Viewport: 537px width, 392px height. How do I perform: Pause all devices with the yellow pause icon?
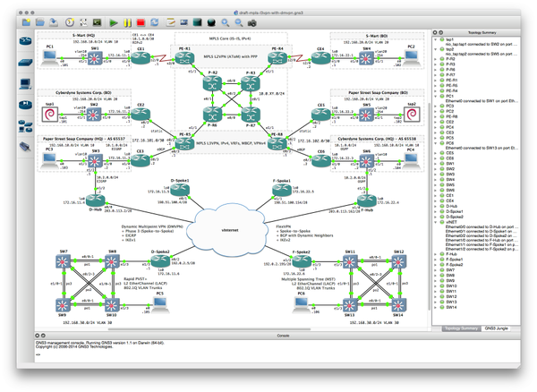point(127,22)
